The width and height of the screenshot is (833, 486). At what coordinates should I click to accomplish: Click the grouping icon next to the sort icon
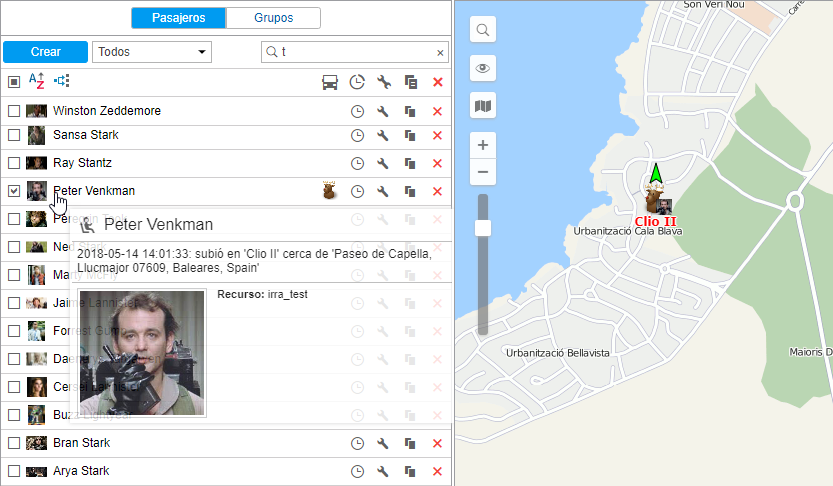pyautogui.click(x=62, y=81)
